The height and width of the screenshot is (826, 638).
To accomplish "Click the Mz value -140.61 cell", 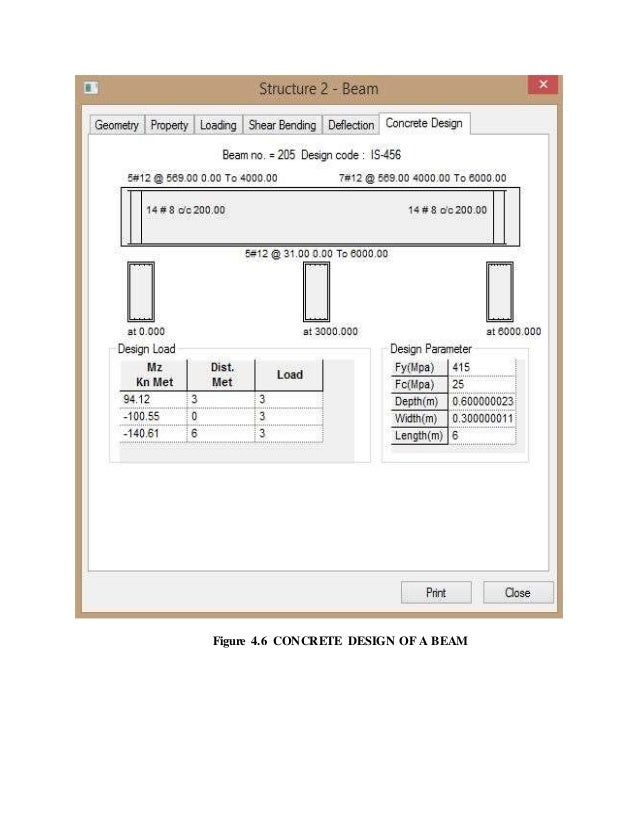I will 153,433.
